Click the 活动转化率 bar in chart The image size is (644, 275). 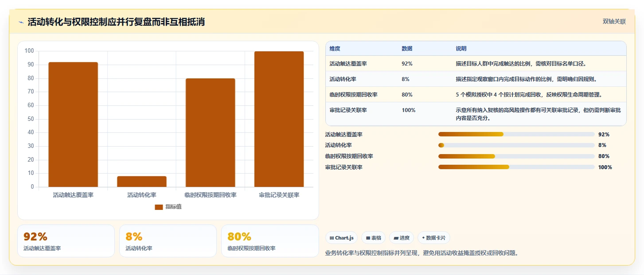142,182
